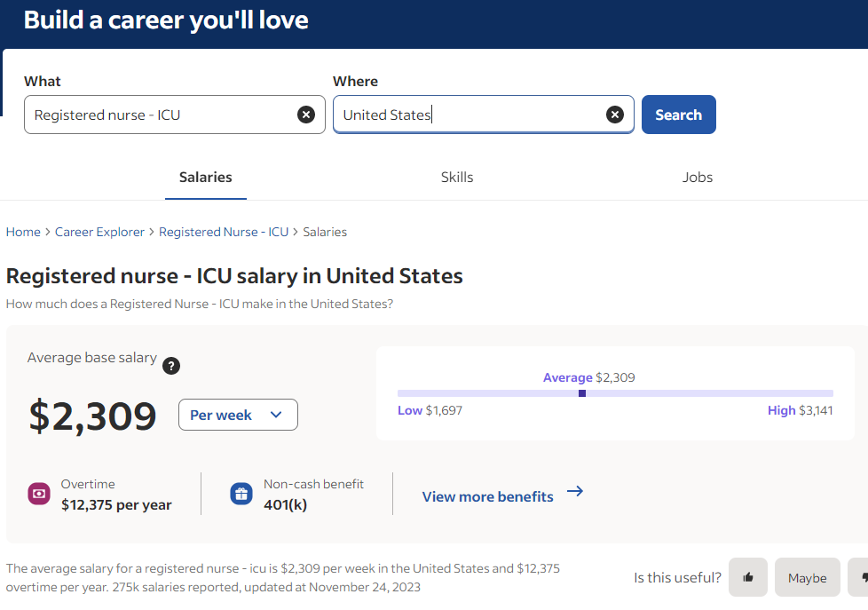The height and width of the screenshot is (610, 868).
Task: Click the overtime cash icon
Action: [39, 494]
